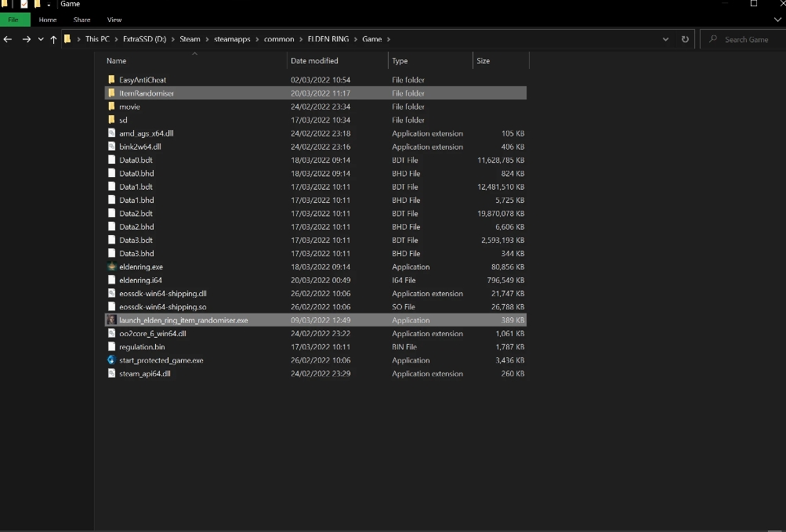Navigate to This PC in the breadcrumb
The height and width of the screenshot is (532, 786).
(97, 39)
